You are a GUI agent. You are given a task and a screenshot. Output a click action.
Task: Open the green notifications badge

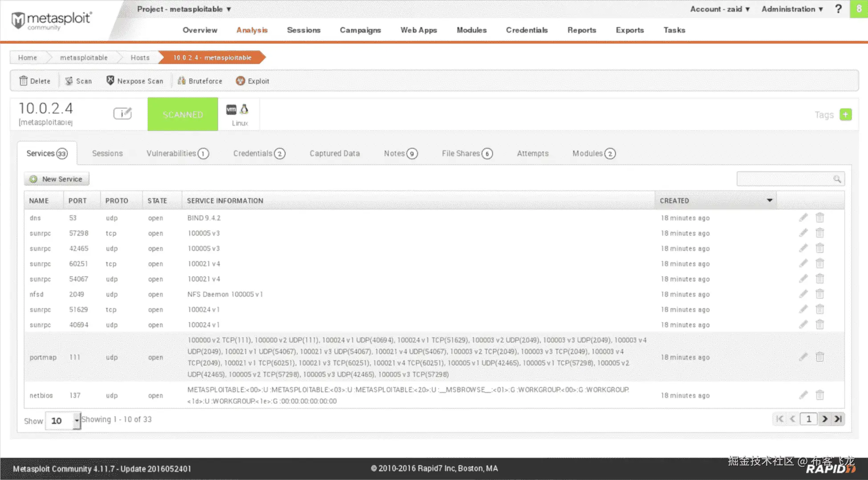click(859, 9)
